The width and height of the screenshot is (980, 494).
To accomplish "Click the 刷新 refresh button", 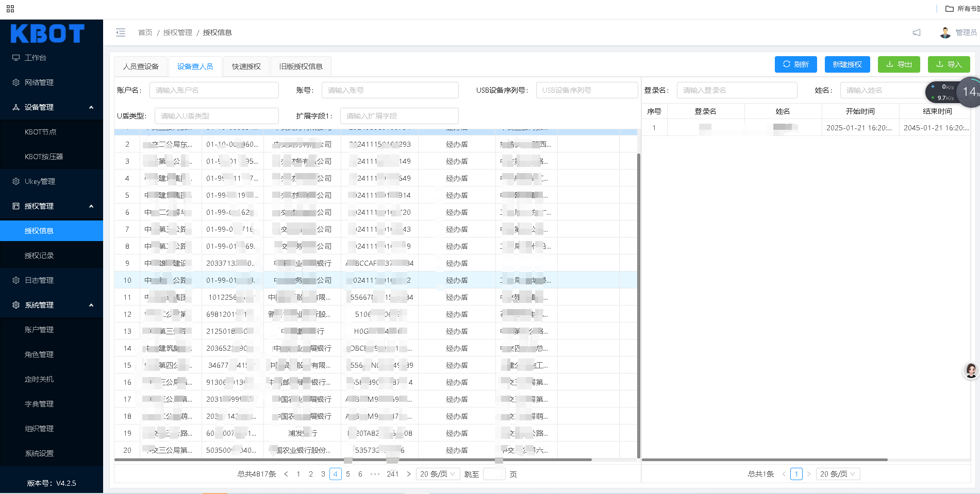I will click(x=795, y=64).
